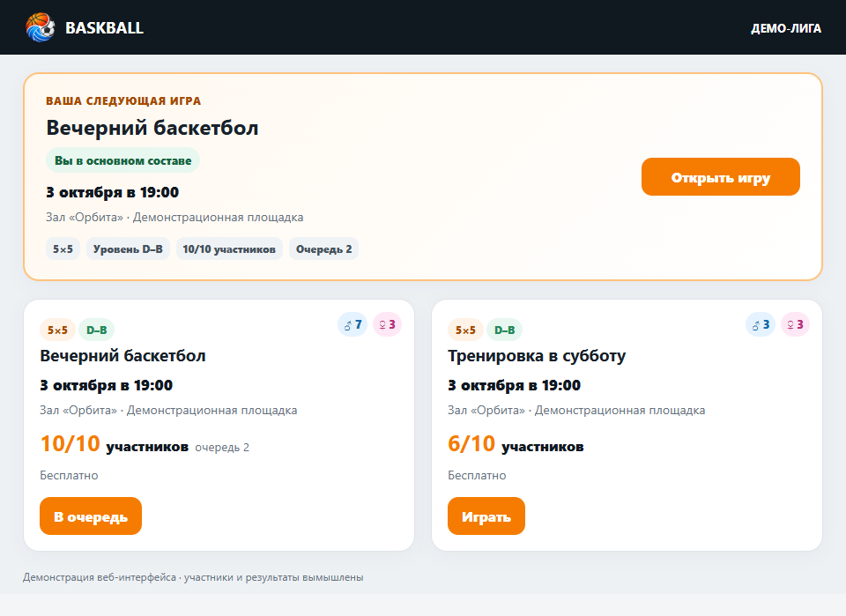
Task: Click Бесплатно on Тренировка в субботу card
Action: tap(477, 475)
